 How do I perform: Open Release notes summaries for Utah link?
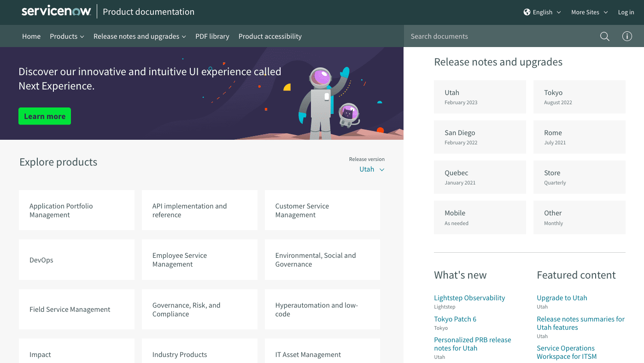(x=581, y=323)
